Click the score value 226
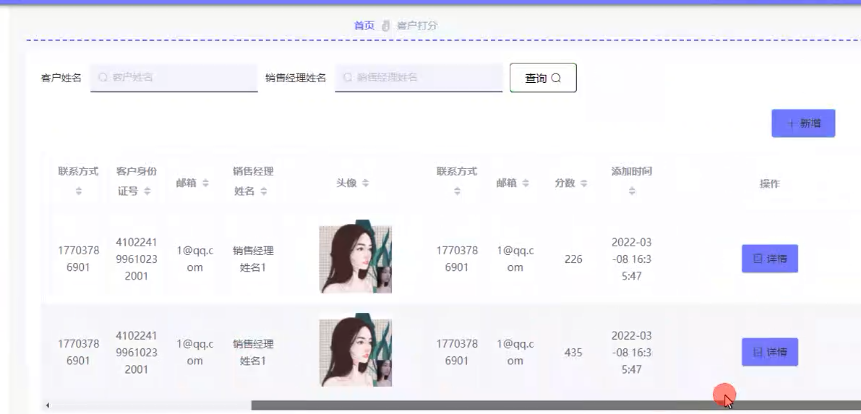The image size is (861, 414). coord(573,259)
